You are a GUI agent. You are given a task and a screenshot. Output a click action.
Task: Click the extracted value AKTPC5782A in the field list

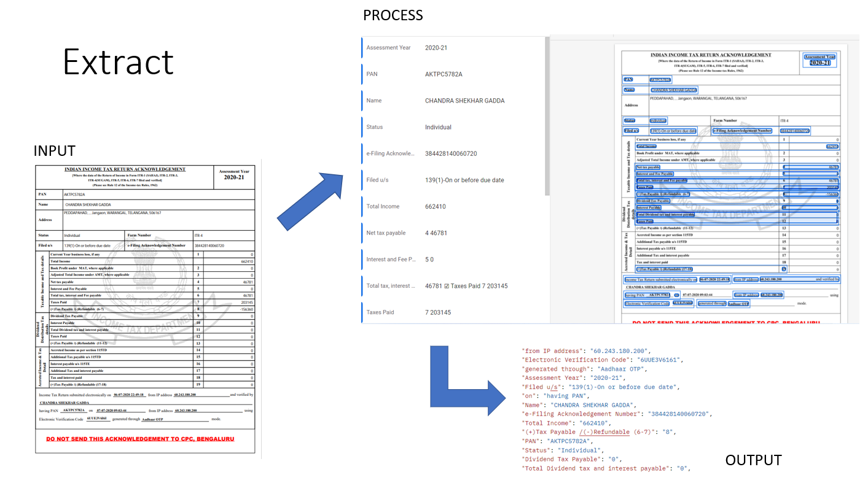click(x=444, y=74)
